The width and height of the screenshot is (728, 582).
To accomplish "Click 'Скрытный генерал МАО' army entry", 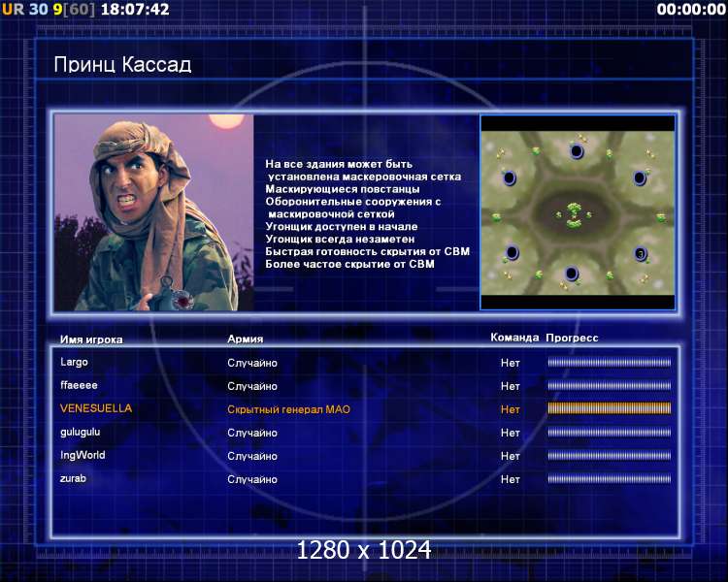I will [289, 409].
